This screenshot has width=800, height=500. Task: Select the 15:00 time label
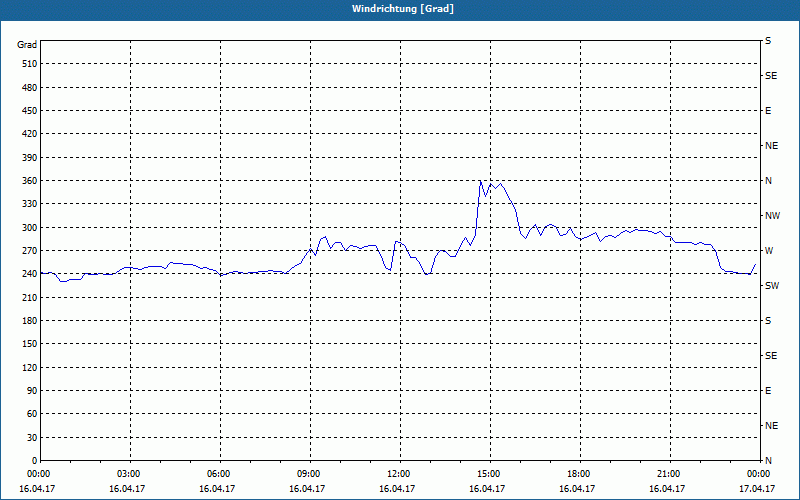[487, 474]
